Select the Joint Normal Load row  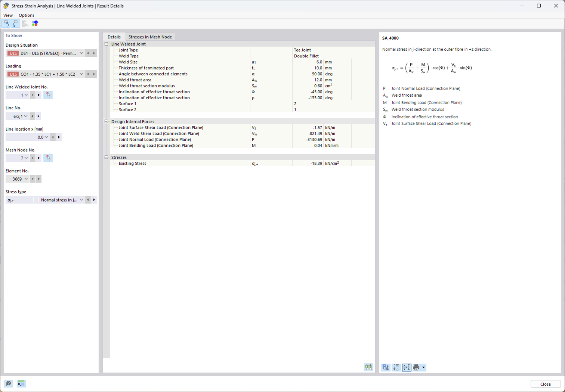[243, 140]
